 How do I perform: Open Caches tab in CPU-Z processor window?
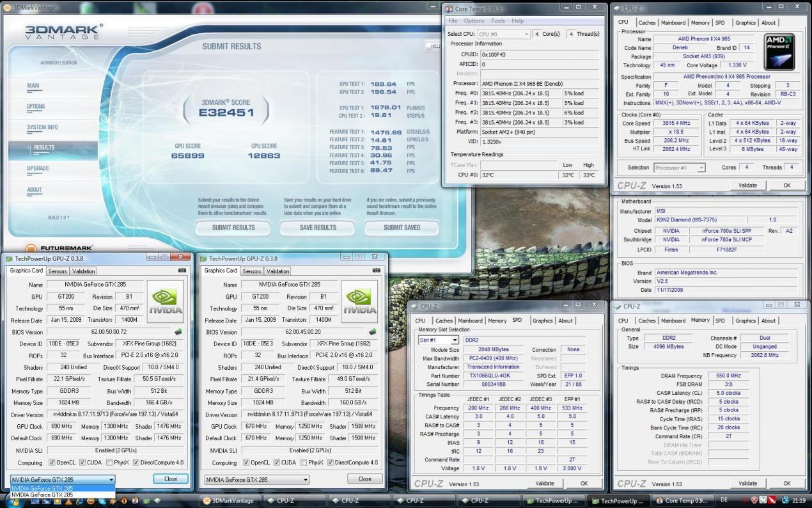click(x=647, y=23)
